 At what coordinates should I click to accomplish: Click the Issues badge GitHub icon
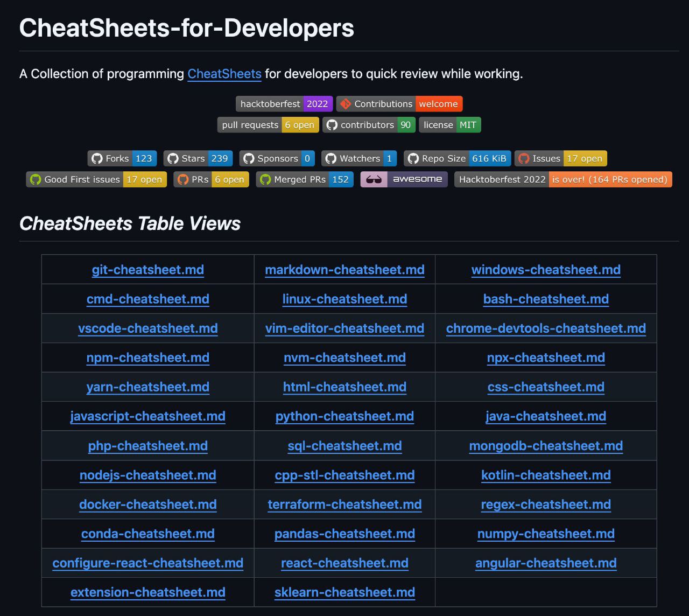click(524, 158)
